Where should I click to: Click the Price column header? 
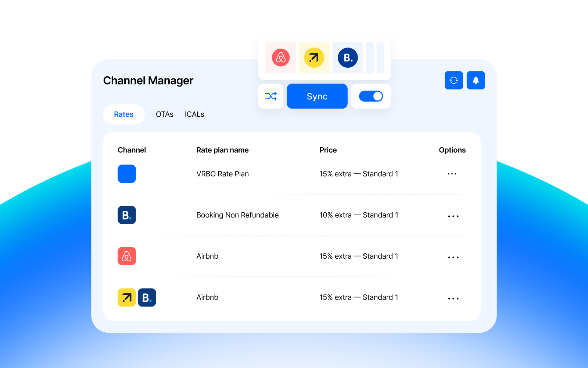[x=328, y=150]
